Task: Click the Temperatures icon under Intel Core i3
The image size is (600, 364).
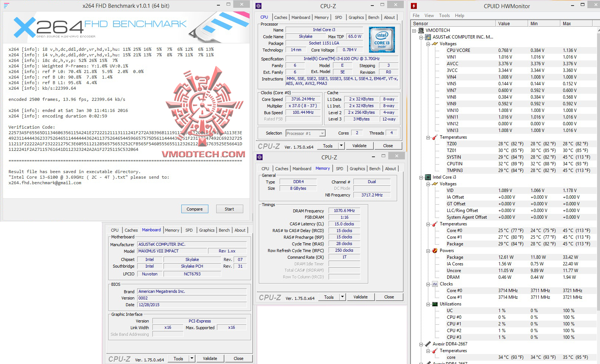Action: pos(435,224)
